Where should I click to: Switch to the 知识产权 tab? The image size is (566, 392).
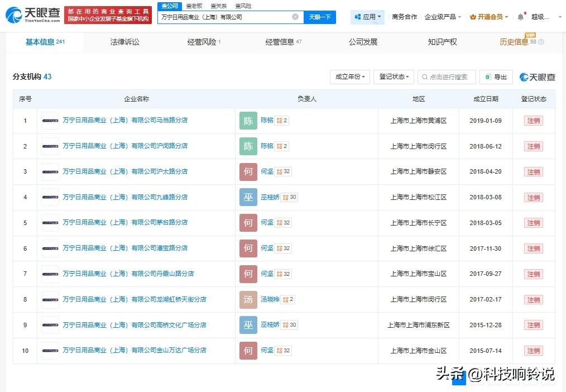[x=442, y=42]
